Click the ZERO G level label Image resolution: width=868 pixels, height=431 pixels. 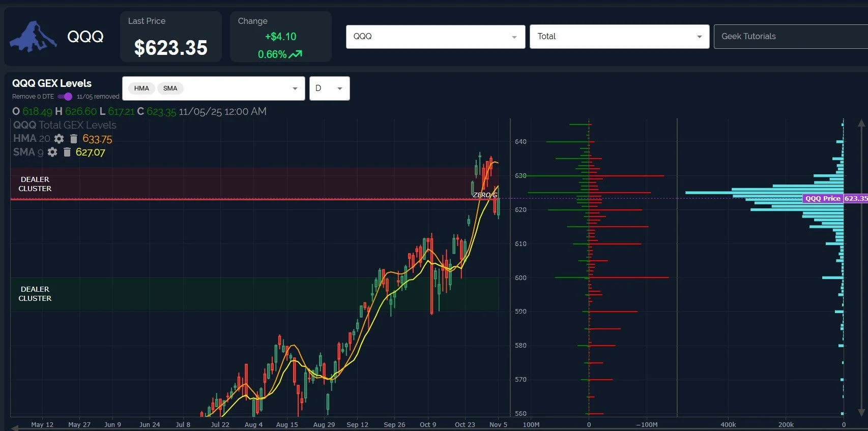(485, 195)
